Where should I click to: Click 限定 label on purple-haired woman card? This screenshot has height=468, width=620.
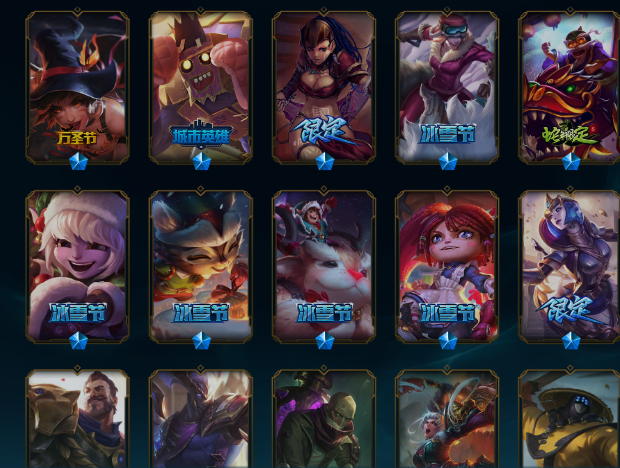(570, 310)
